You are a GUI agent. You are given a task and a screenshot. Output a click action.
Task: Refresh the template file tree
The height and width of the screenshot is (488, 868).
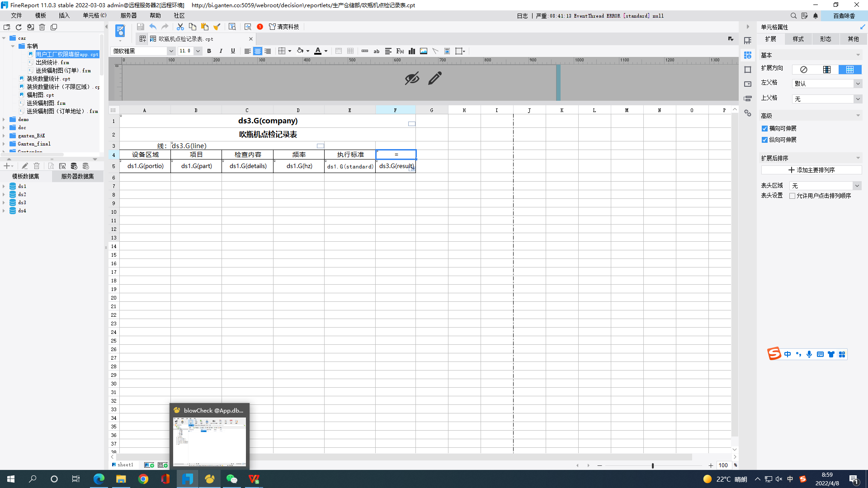19,27
